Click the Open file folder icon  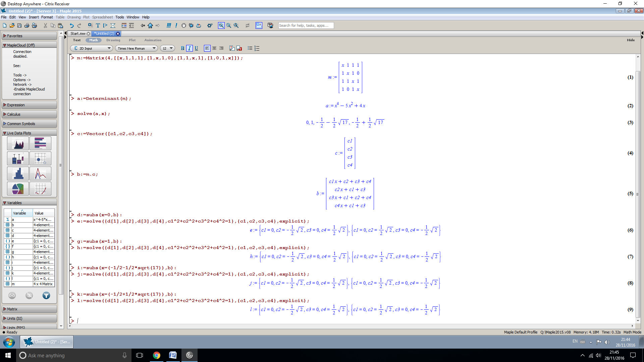click(12, 25)
